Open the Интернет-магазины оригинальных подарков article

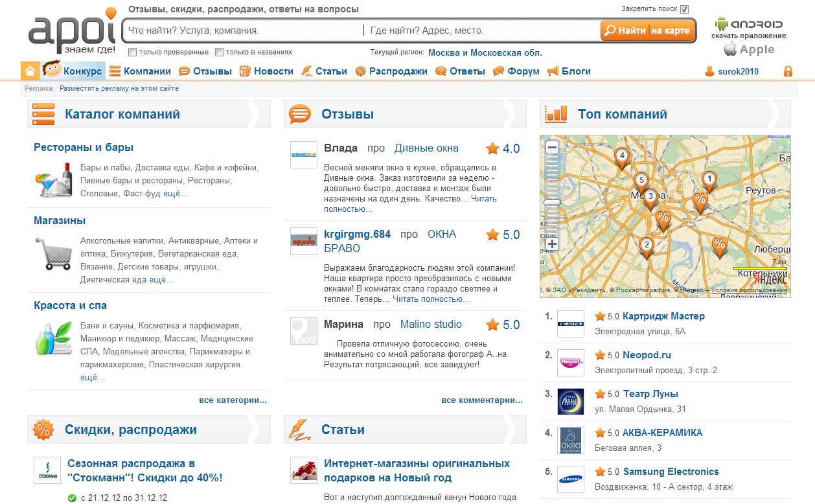417,471
